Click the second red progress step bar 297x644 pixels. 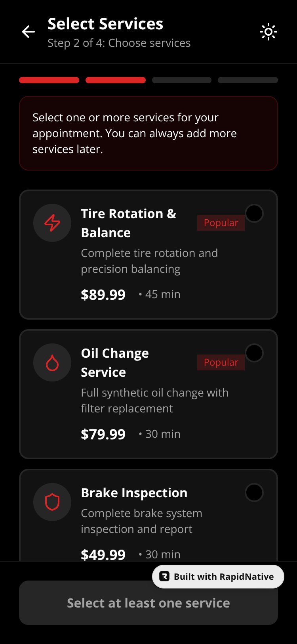pos(116,80)
